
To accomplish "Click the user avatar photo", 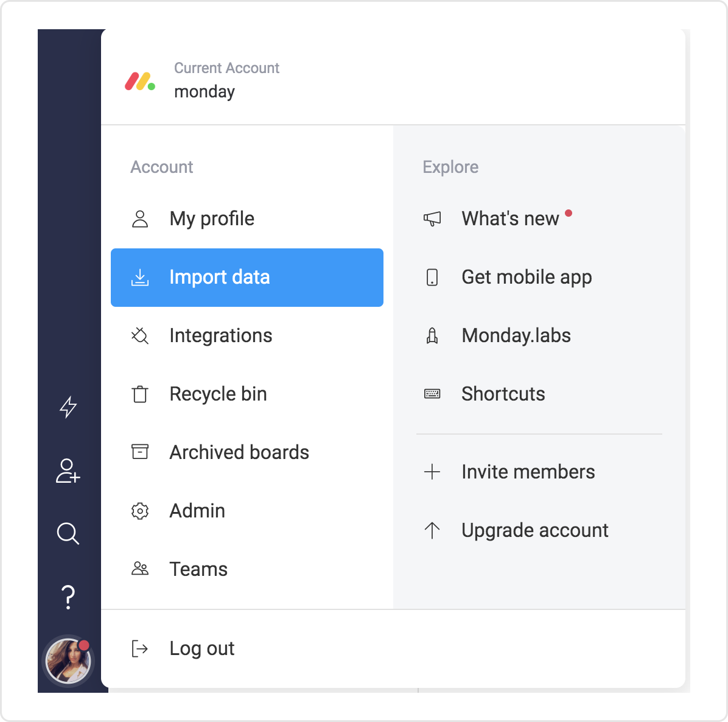I will (x=68, y=661).
